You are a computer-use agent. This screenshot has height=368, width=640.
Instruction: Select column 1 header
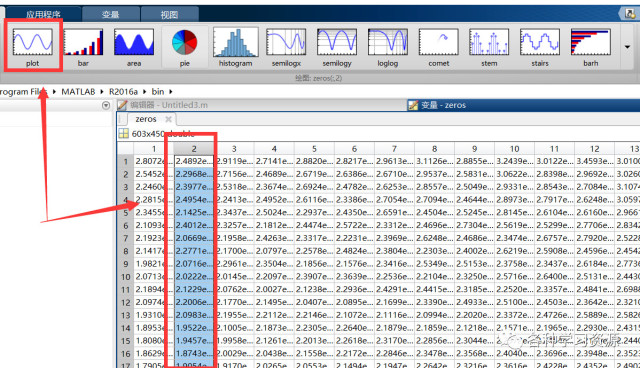[x=154, y=149]
